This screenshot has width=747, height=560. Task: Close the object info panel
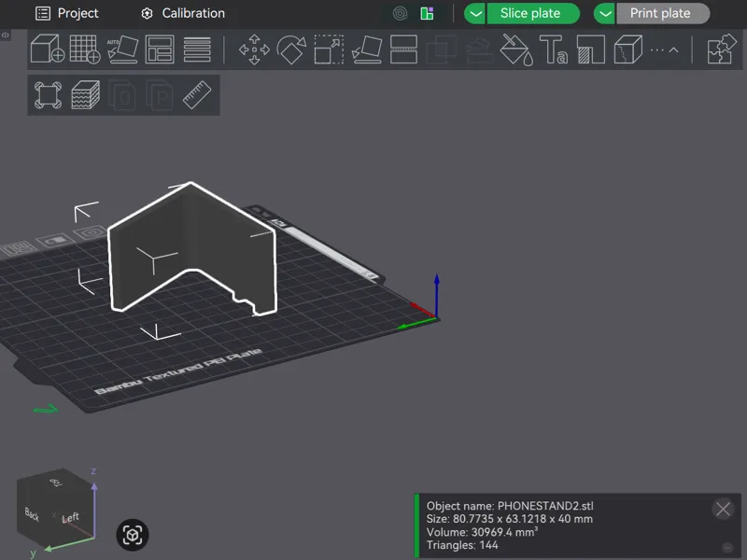point(723,509)
